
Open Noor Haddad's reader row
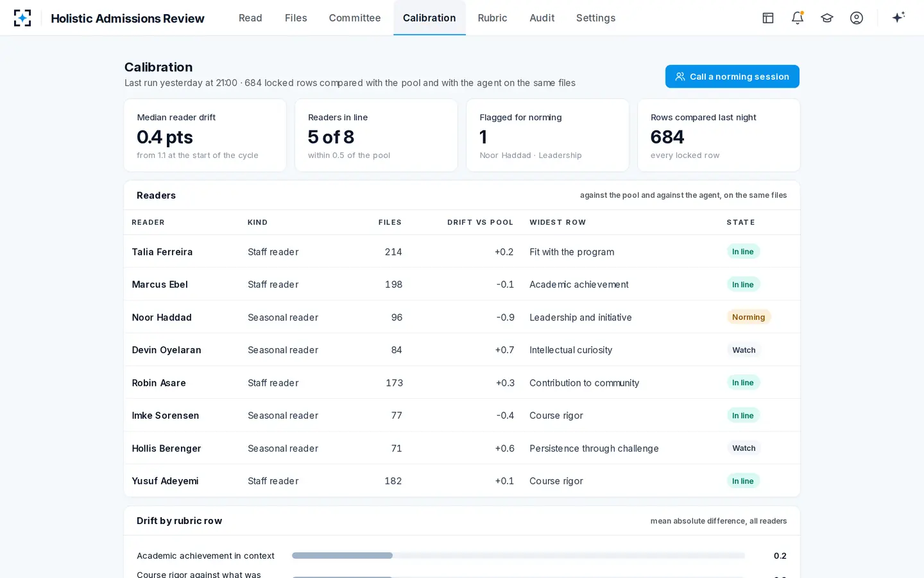[x=462, y=317]
